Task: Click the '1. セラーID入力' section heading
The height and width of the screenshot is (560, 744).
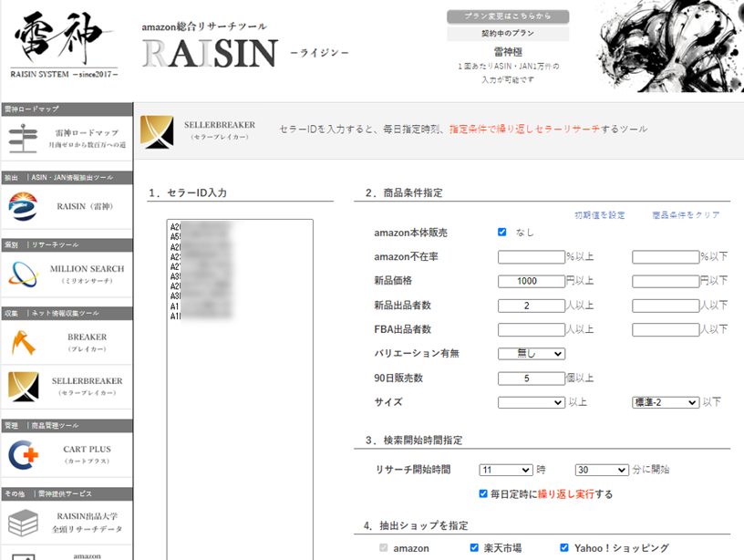Action: [188, 192]
